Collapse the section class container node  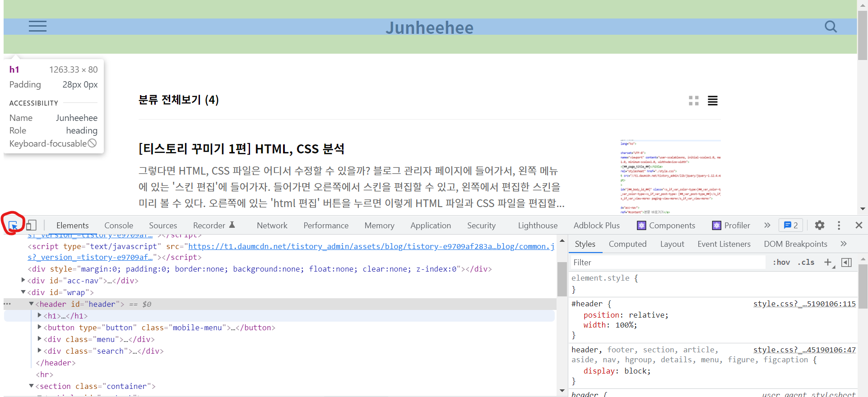pyautogui.click(x=31, y=386)
